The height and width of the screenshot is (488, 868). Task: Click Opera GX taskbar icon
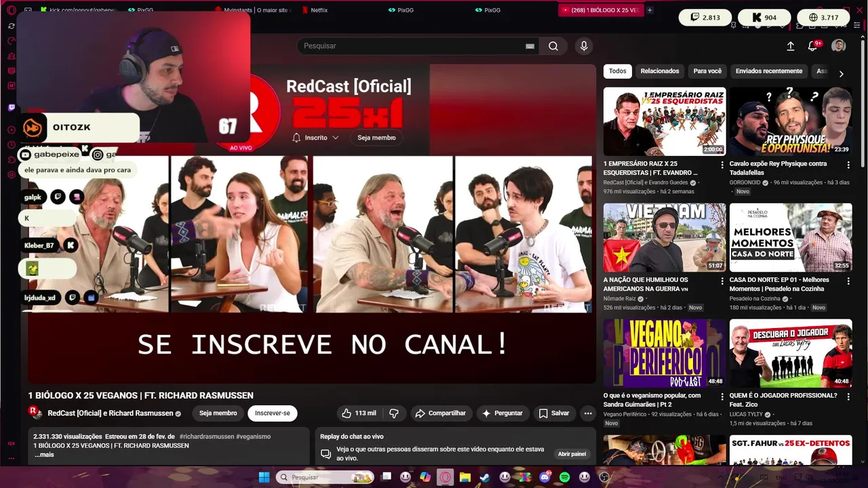tap(445, 477)
